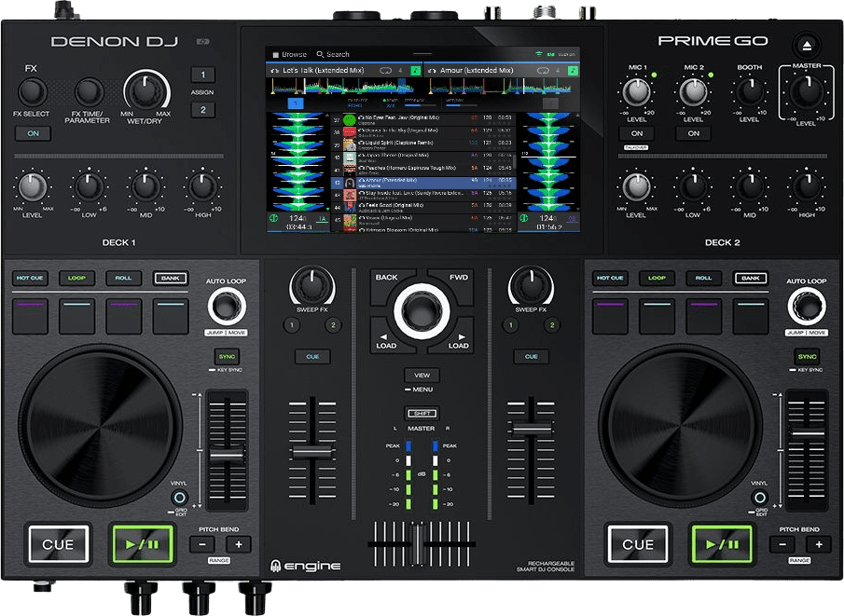
Task: Click the FX TIME/PARAMETER knob
Action: tap(89, 92)
